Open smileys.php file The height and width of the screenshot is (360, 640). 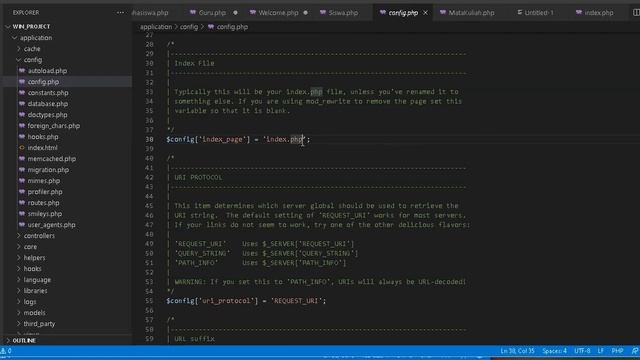tap(44, 214)
